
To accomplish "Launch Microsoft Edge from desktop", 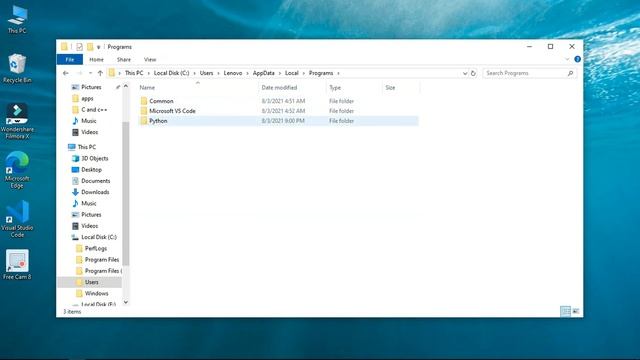I will click(17, 170).
